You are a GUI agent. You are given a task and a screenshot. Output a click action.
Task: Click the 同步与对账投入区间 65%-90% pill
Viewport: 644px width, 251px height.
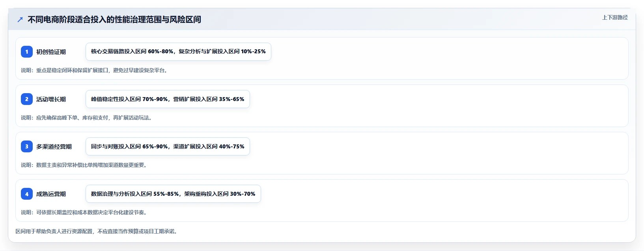click(x=168, y=146)
